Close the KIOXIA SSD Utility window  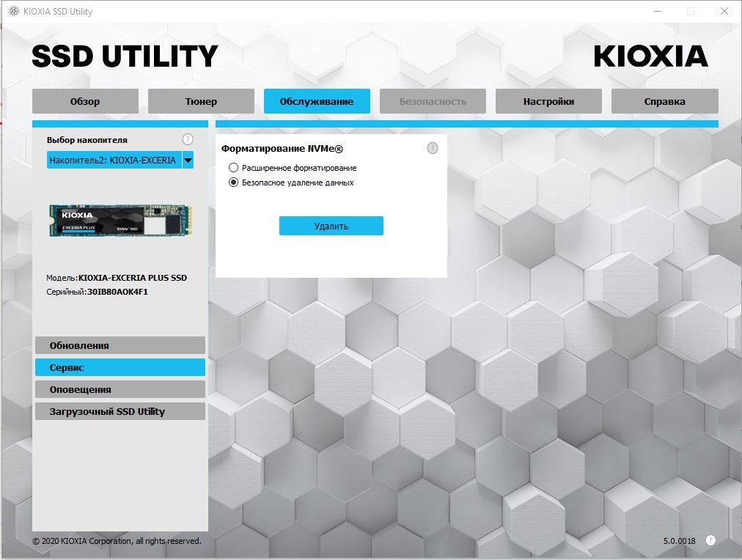pos(724,11)
